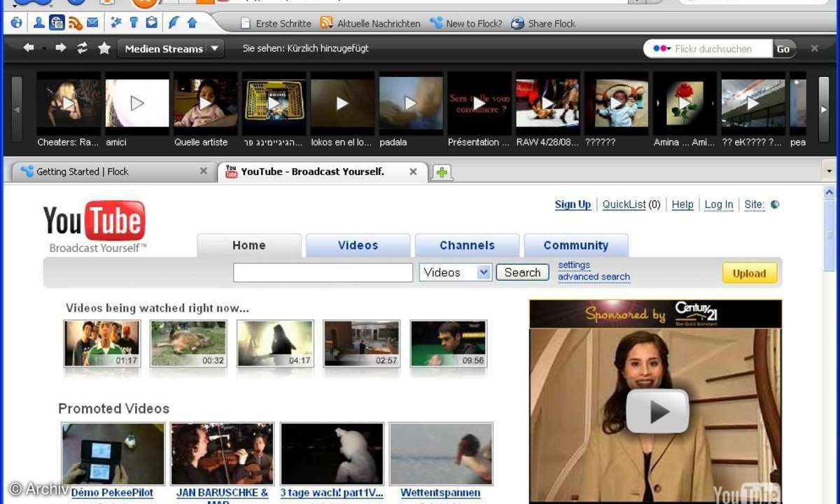
Task: Open media bar back-history dropdown arrow
Action: (x=45, y=49)
